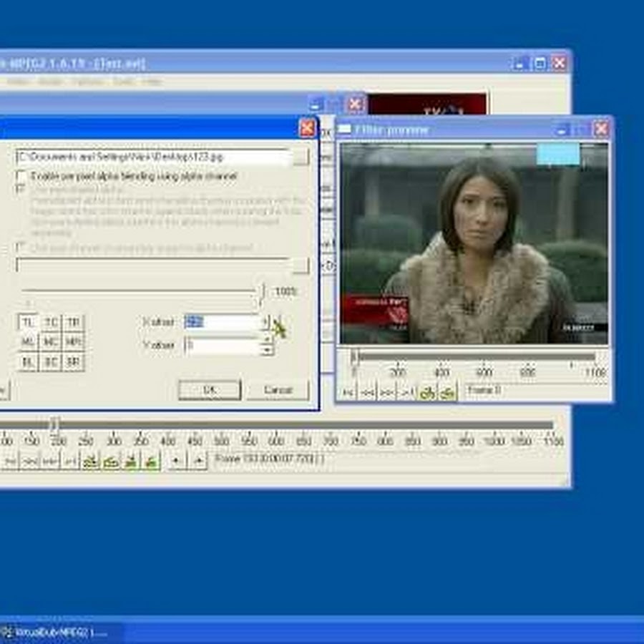Enable per-pixel alpha blending checkbox
The height and width of the screenshot is (644, 644).
[21, 176]
